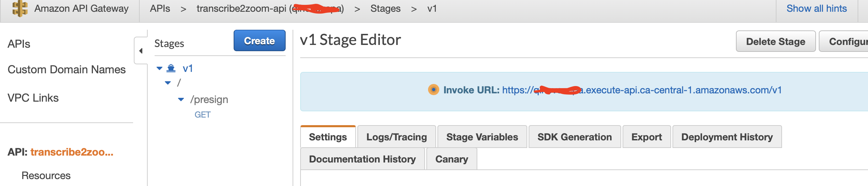Go to APIs breadcrumb link
Image resolution: width=868 pixels, height=186 pixels.
click(x=160, y=9)
